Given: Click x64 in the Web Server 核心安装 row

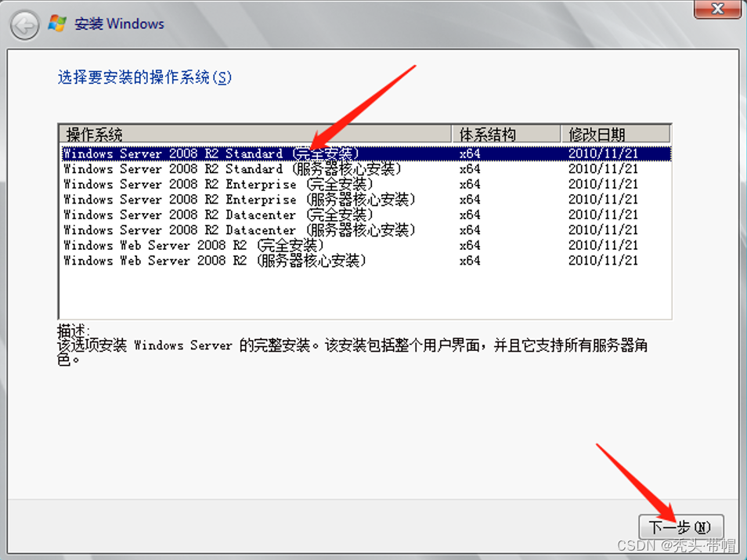Looking at the screenshot, I should (470, 260).
